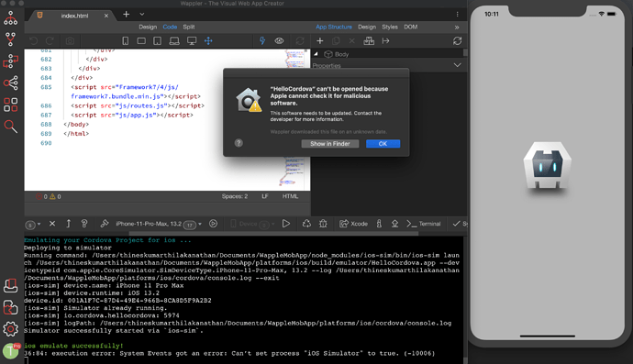
Task: Switch to the index.html tab
Action: [x=74, y=16]
